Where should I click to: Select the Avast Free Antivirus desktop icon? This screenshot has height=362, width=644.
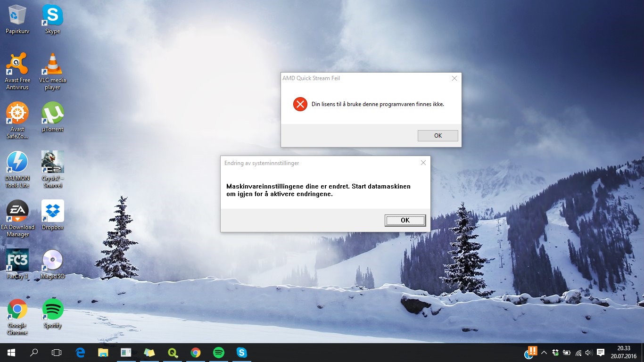(x=17, y=71)
